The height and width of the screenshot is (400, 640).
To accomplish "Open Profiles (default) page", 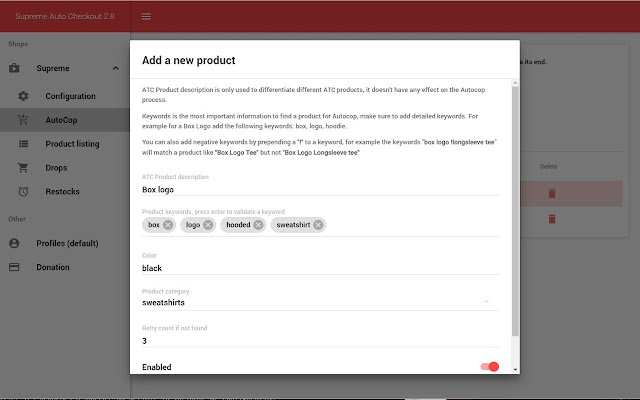I will pos(65,243).
